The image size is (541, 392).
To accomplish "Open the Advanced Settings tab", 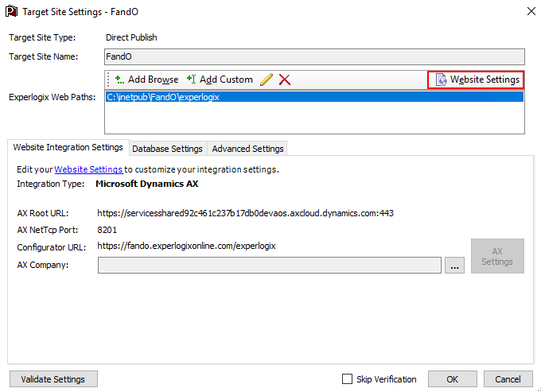I will click(x=247, y=149).
